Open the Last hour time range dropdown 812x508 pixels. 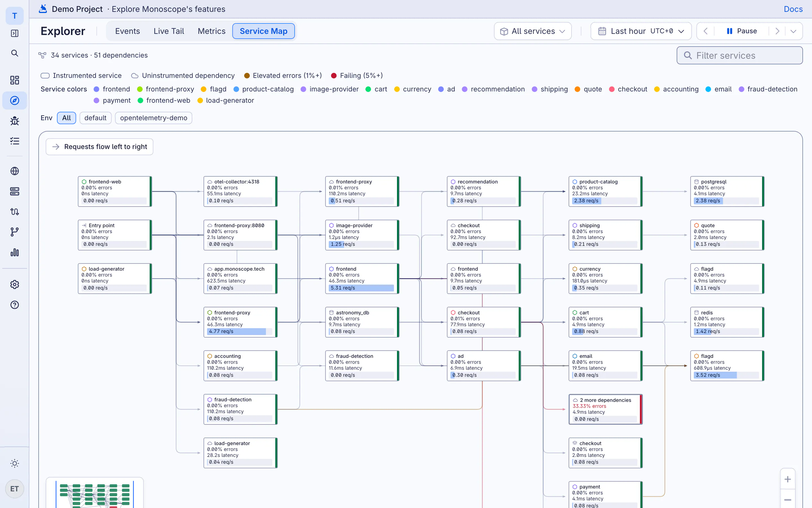coord(641,31)
